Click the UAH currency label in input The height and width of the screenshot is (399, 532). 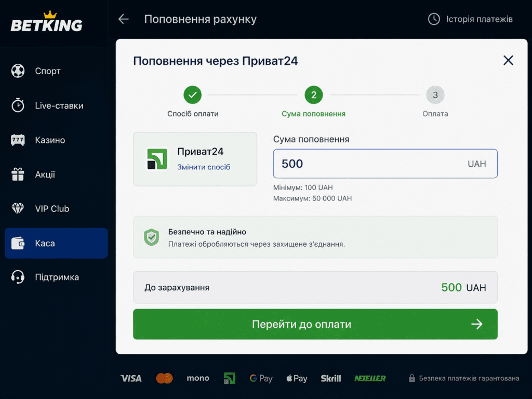pyautogui.click(x=477, y=164)
